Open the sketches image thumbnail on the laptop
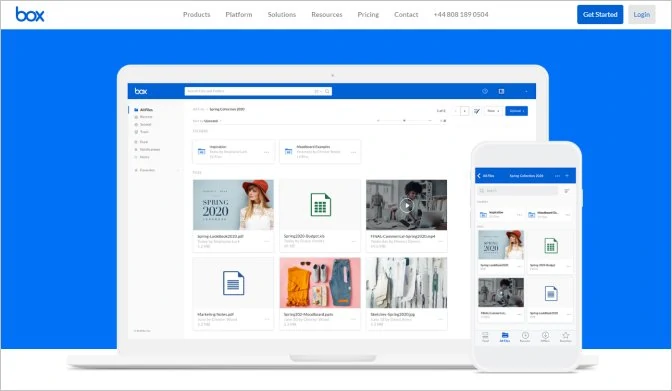 pyautogui.click(x=406, y=283)
